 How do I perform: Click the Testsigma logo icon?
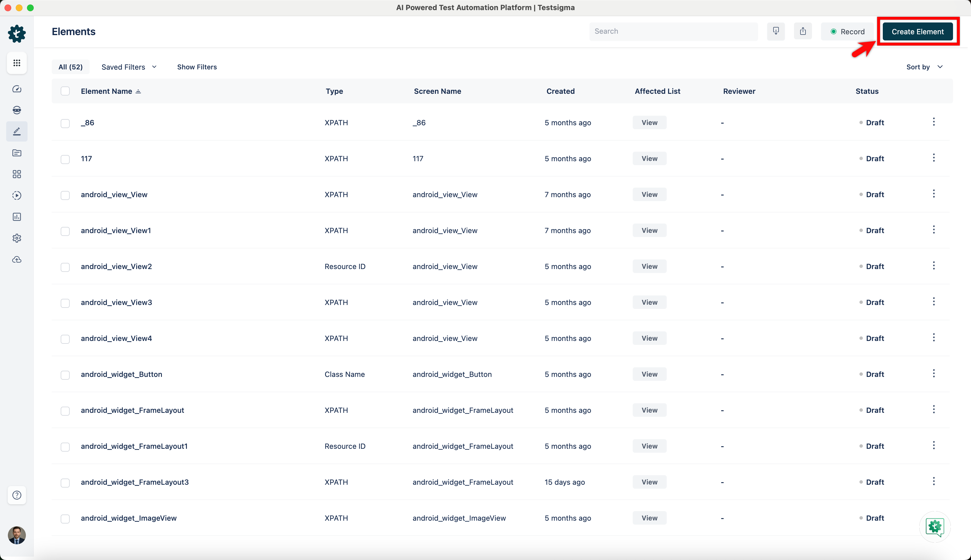coord(17,34)
